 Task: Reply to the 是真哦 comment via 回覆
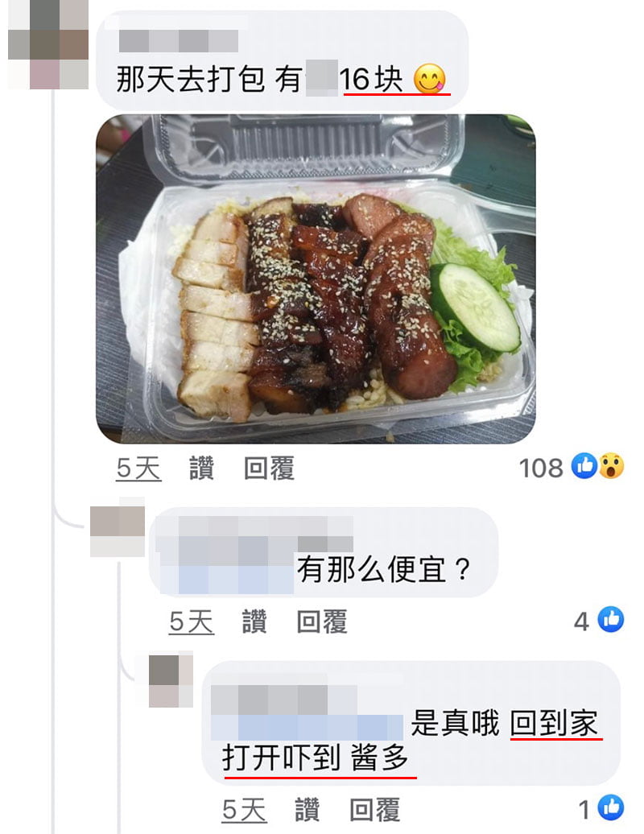point(374,810)
